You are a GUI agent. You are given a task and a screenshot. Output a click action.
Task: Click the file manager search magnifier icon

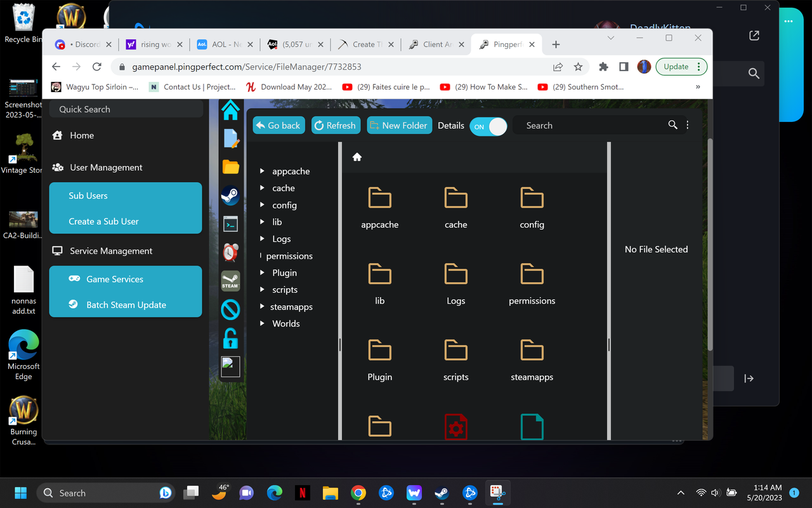point(672,125)
